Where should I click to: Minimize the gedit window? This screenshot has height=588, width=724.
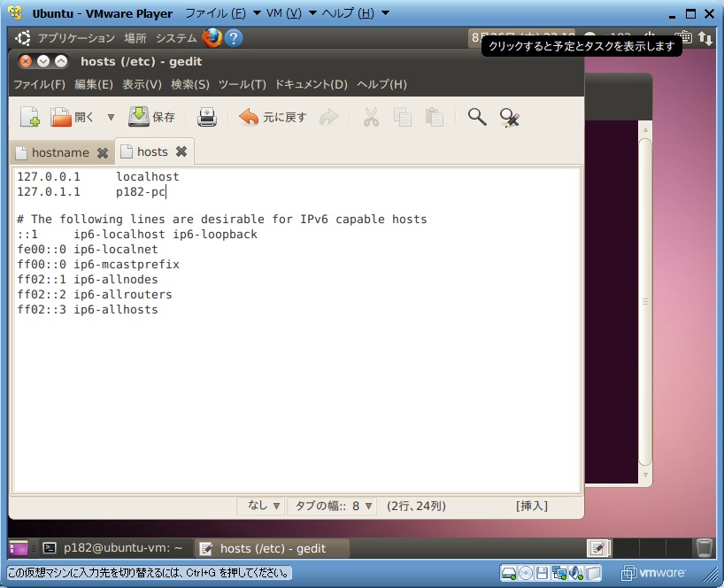[x=43, y=61]
